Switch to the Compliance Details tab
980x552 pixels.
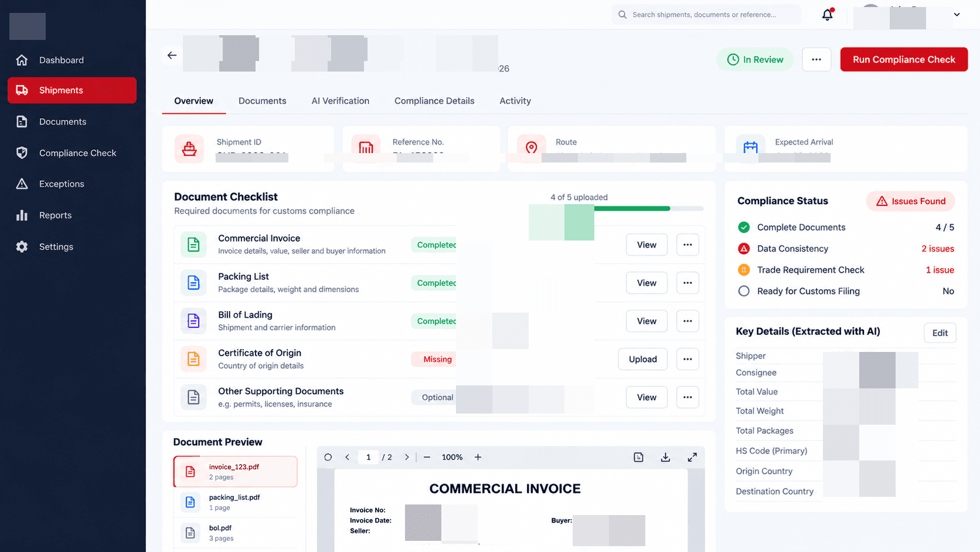pyautogui.click(x=434, y=101)
